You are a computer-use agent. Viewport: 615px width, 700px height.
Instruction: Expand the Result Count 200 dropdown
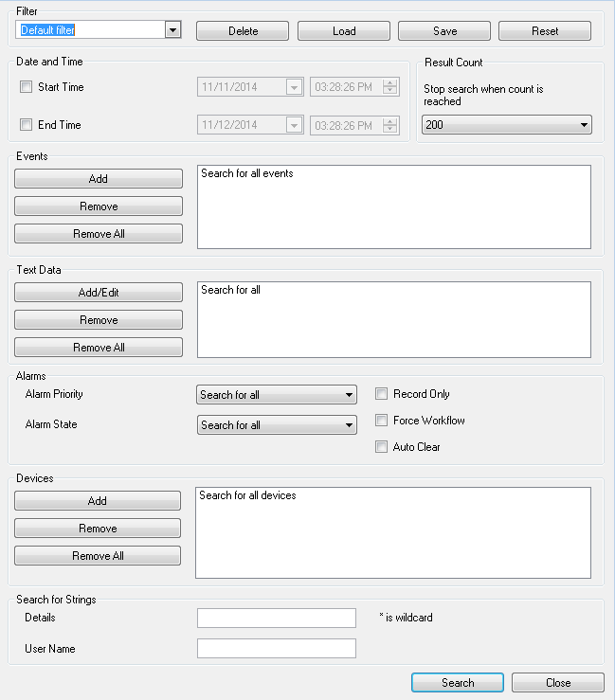pyautogui.click(x=507, y=124)
